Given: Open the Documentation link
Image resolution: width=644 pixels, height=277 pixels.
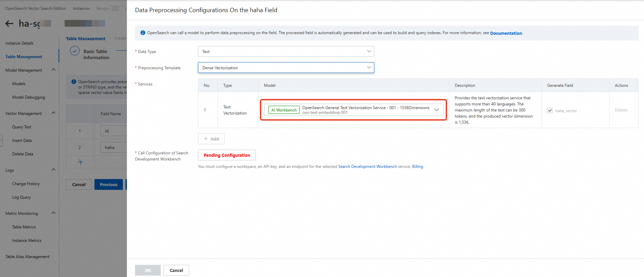Looking at the screenshot, I should [506, 33].
